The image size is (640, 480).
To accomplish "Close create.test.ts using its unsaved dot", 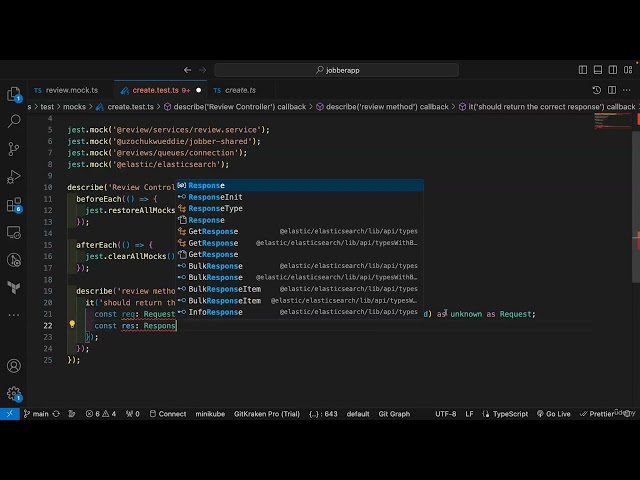I will [199, 90].
